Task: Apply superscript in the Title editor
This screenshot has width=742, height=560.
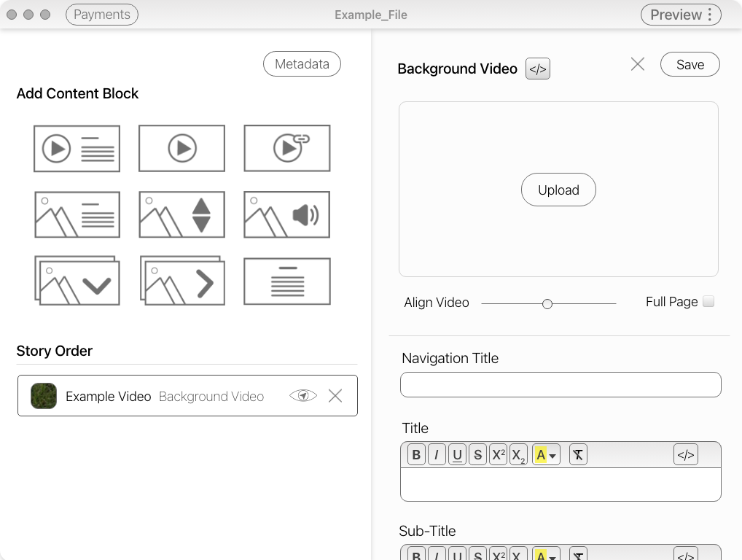Action: pos(499,454)
